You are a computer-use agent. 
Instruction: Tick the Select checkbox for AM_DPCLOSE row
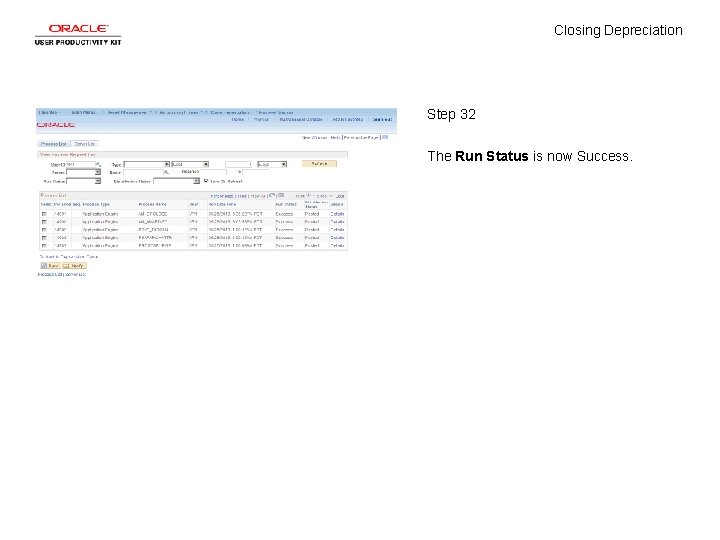44,214
